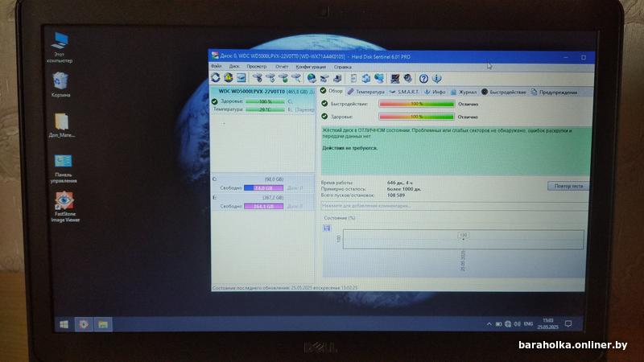
Task: Click the 646 дн., 4 ч uptime value
Action: (x=400, y=183)
